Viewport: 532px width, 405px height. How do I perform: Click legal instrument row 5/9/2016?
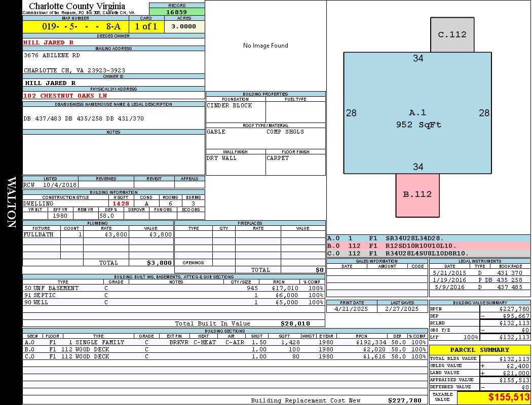coord(480,287)
